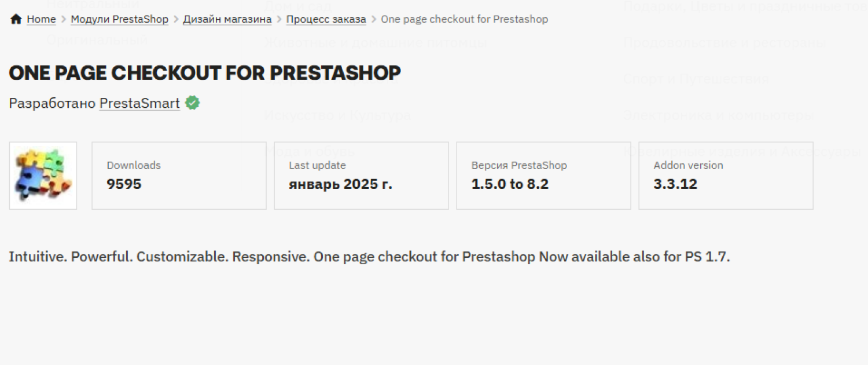868x365 pixels.
Task: Click the One Page Checkout heading
Action: (205, 73)
